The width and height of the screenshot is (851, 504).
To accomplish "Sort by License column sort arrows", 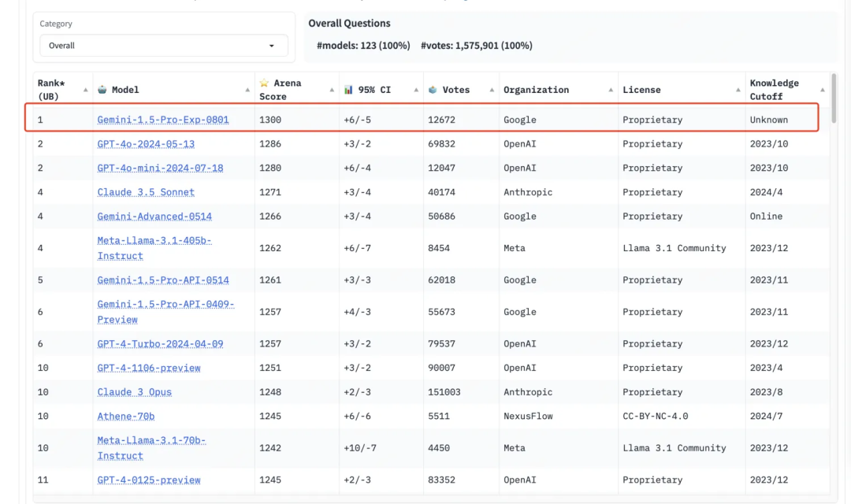I will point(738,90).
